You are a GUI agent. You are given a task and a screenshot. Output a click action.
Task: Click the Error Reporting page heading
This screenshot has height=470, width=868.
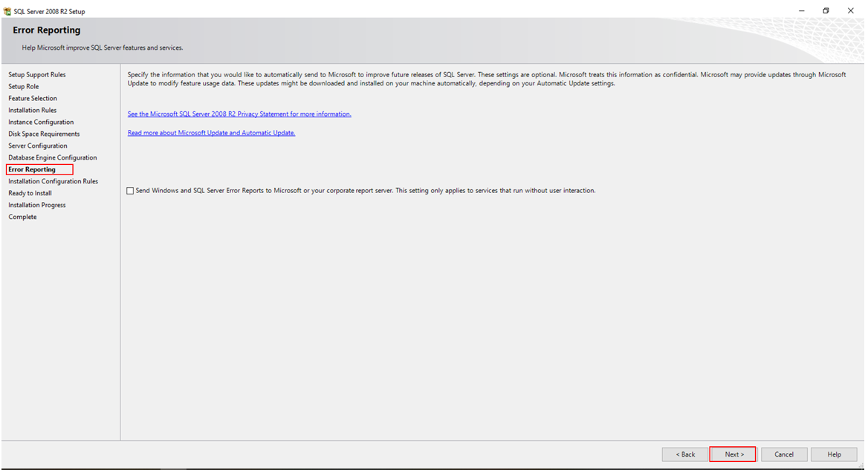[47, 30]
